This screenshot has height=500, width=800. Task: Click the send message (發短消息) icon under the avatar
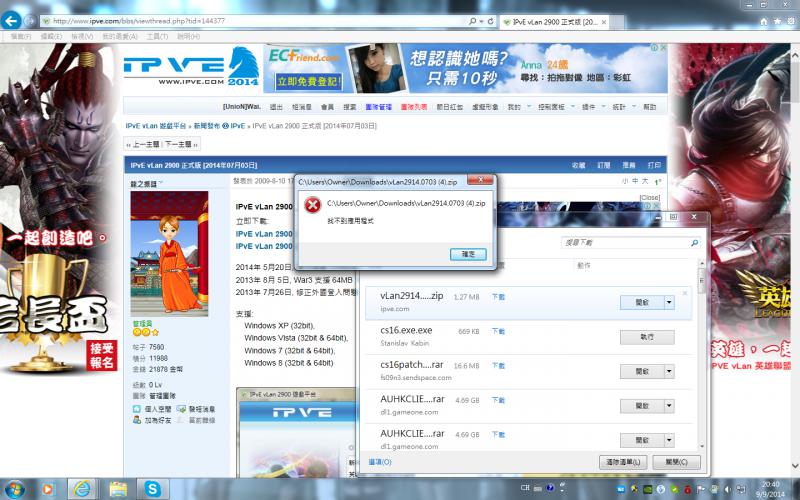click(x=181, y=409)
